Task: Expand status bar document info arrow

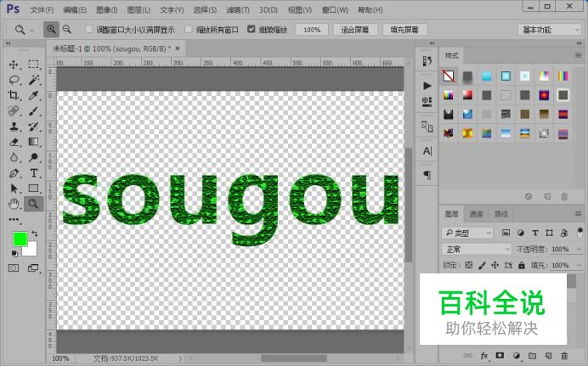Action: point(180,358)
